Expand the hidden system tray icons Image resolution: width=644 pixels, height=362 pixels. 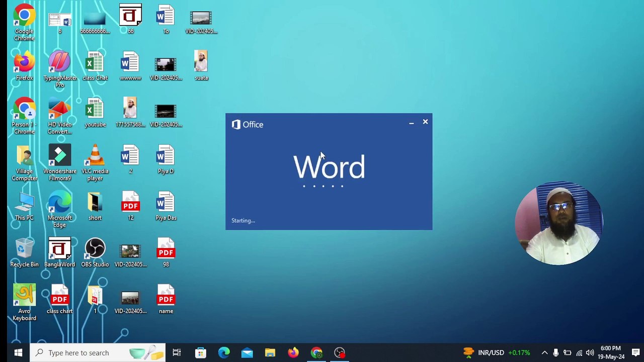(x=544, y=353)
